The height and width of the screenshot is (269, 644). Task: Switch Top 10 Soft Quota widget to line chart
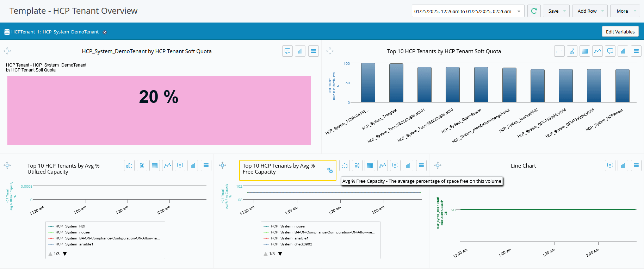[x=597, y=51]
